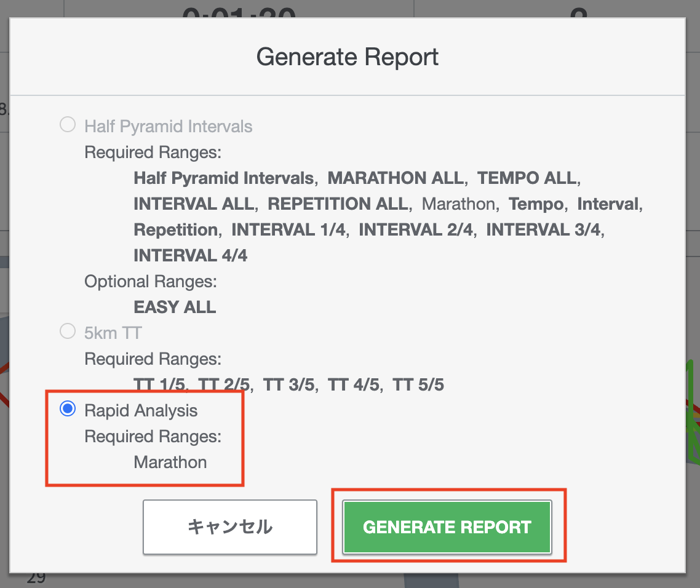Viewport: 700px width, 588px height.
Task: Select the Half Pyramid Intervals radio button
Action: 68,126
